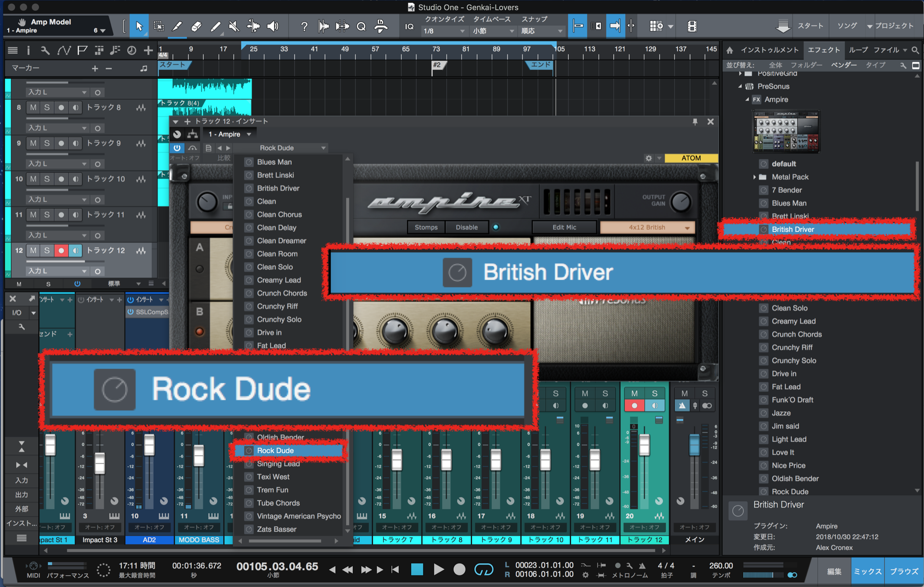Toggle monitor on track 11
Viewport: 924px width, 587px height.
click(75, 214)
